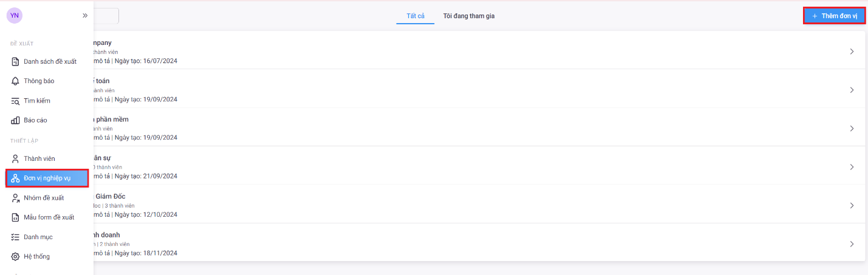Click the org chart icon for Đơn vị nghiệp vụ

click(x=16, y=178)
